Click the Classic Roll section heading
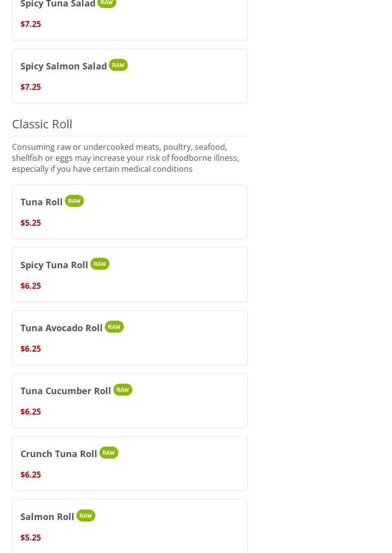 42,124
